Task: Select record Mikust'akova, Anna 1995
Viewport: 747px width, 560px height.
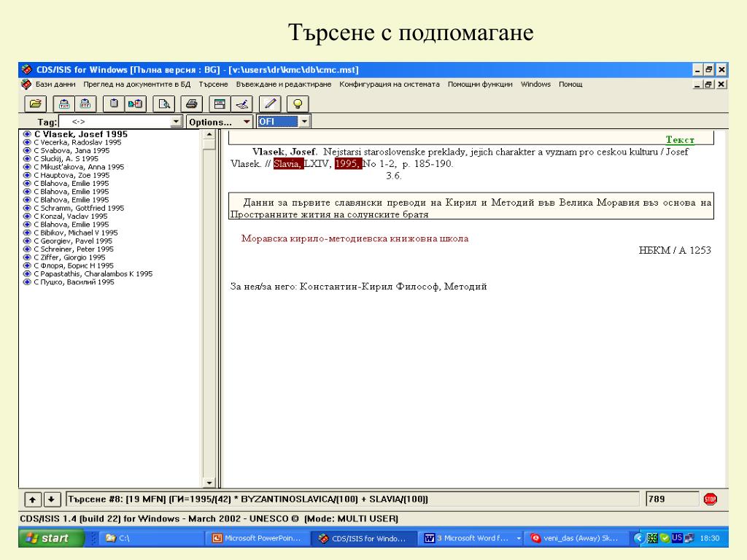Action: coord(79,167)
